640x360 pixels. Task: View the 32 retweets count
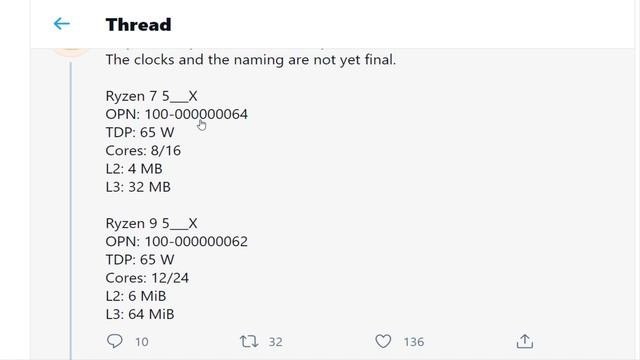pyautogui.click(x=276, y=342)
